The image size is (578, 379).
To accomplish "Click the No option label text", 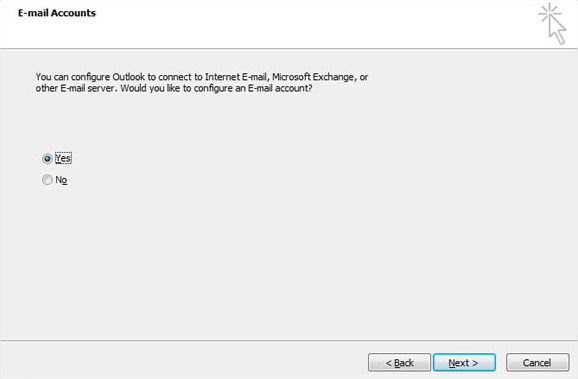I will pos(61,180).
